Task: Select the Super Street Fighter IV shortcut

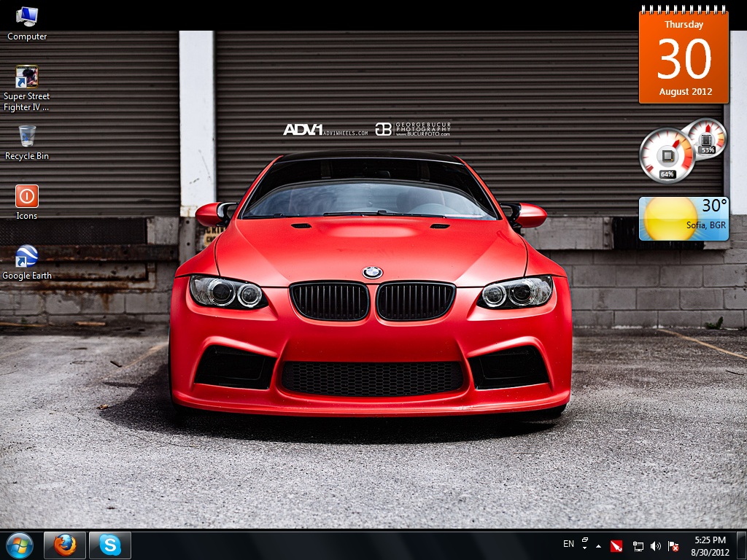Action: click(27, 88)
